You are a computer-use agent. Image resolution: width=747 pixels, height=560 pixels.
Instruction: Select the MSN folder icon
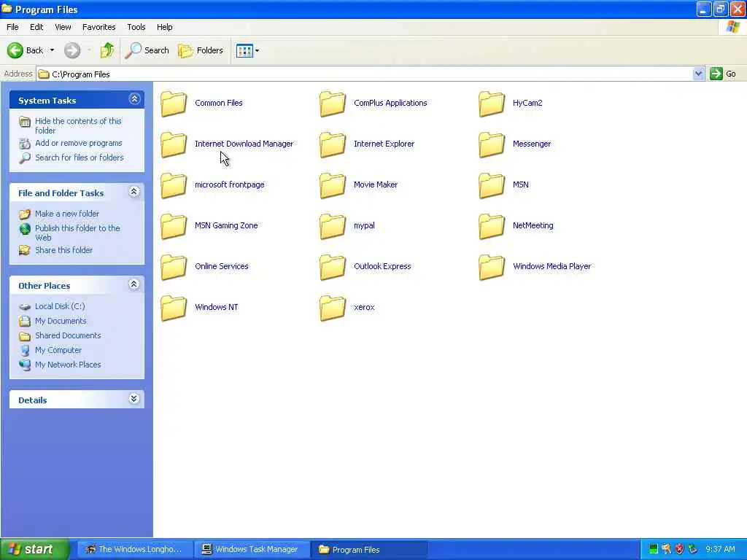(x=492, y=185)
